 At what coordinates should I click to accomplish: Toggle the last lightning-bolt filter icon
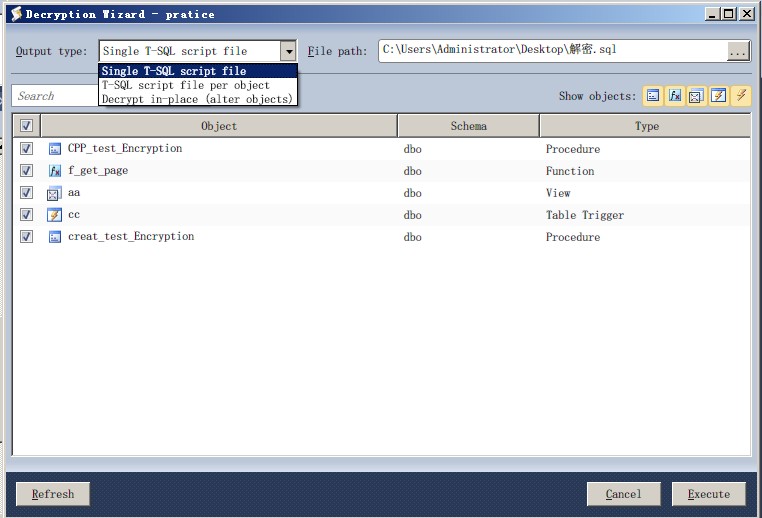coord(741,96)
